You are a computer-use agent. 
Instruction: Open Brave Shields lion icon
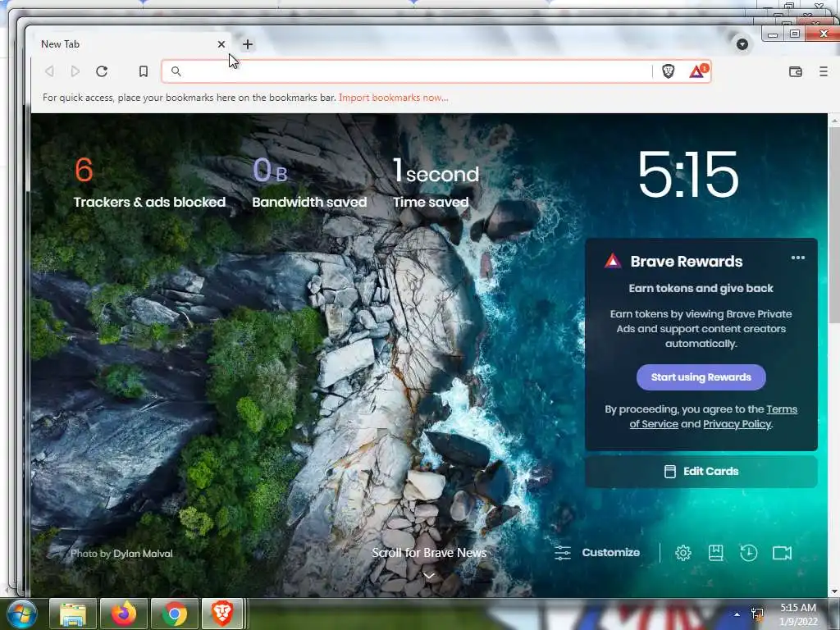point(668,71)
